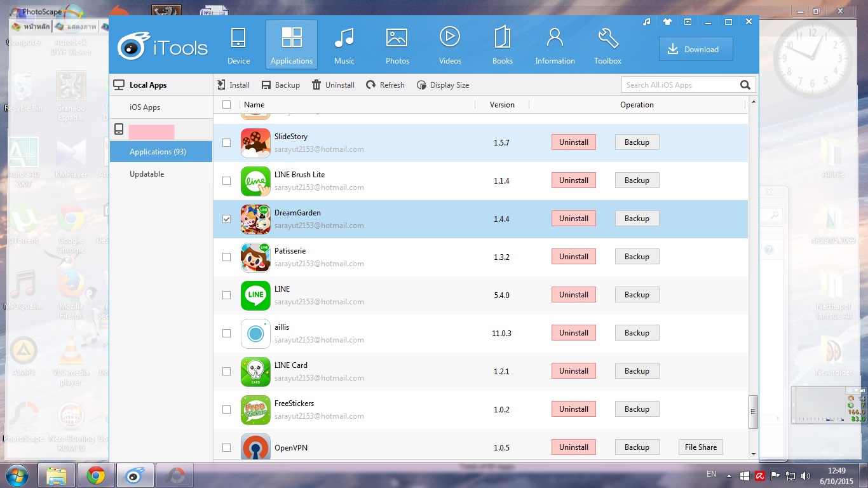
Task: Open the Photos section
Action: pyautogui.click(x=397, y=46)
